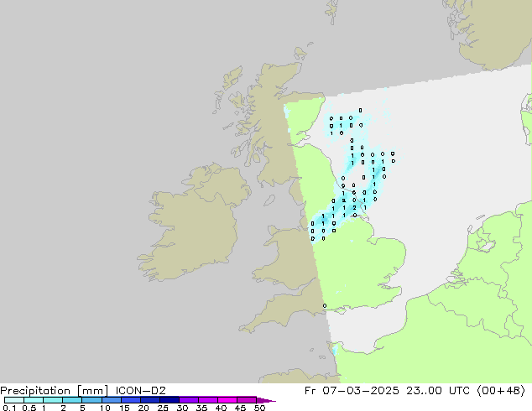532x411 pixels.
Task: Select the 5–10 mm legend swatch
Action: pyautogui.click(x=91, y=400)
